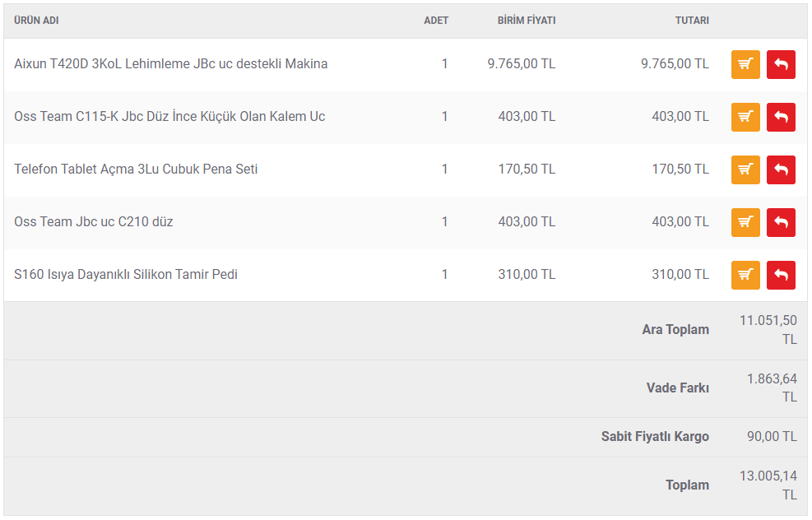Select Telefon Tablet Açma 3Lu Cubuk product name
This screenshot has width=812, height=520.
[136, 169]
